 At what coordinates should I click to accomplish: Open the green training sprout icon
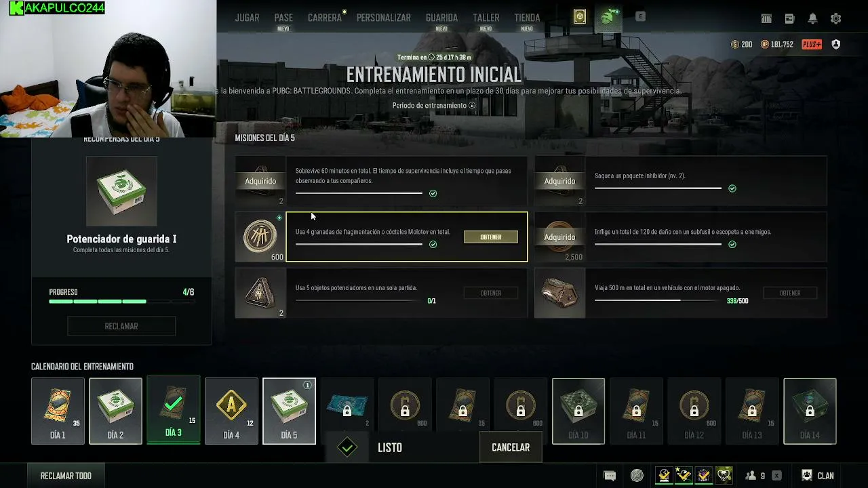click(x=608, y=17)
